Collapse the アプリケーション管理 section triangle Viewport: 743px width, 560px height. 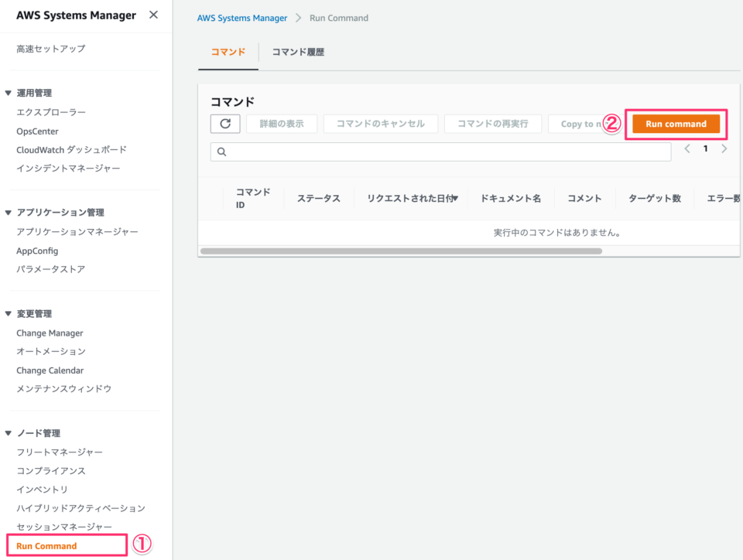[10, 212]
